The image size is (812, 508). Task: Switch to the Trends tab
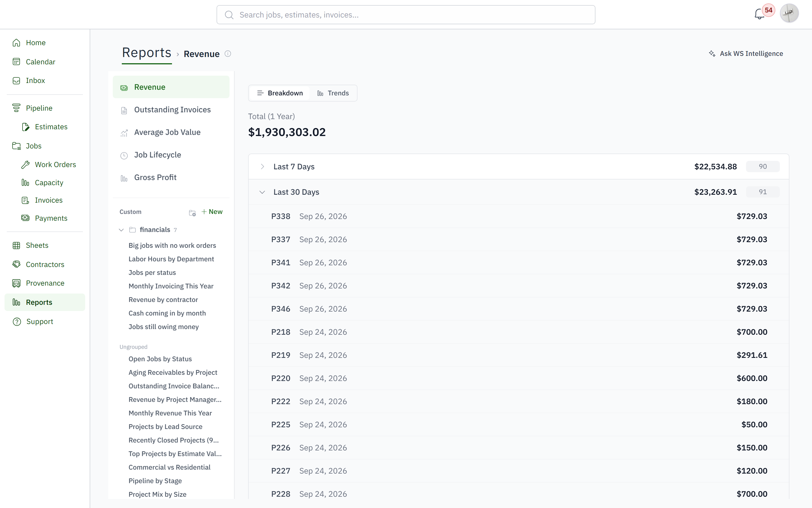[x=333, y=93]
